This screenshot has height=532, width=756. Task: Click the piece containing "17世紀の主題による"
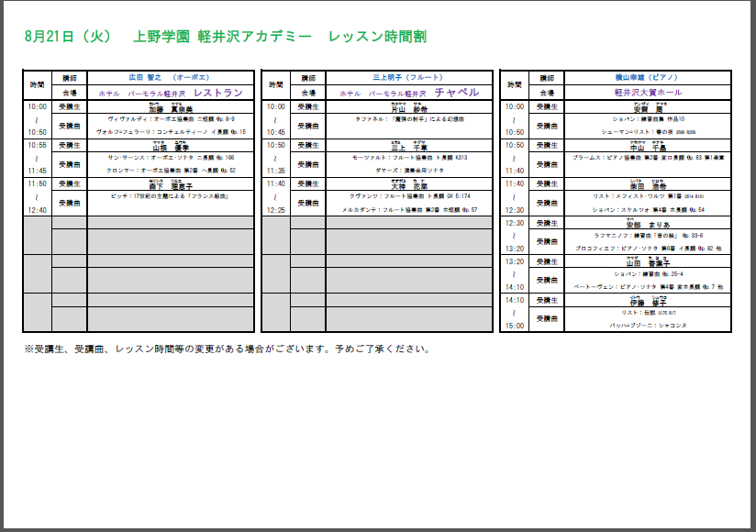[170, 196]
